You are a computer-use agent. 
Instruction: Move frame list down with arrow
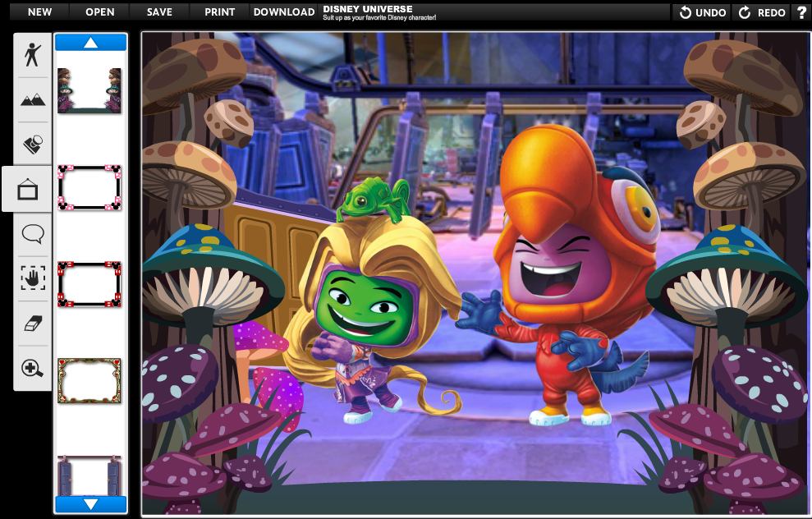click(90, 504)
